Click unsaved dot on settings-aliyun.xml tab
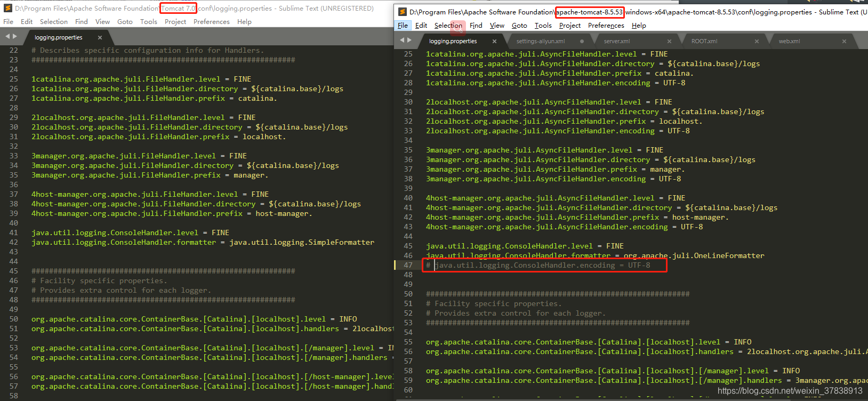The image size is (868, 401). (x=582, y=41)
